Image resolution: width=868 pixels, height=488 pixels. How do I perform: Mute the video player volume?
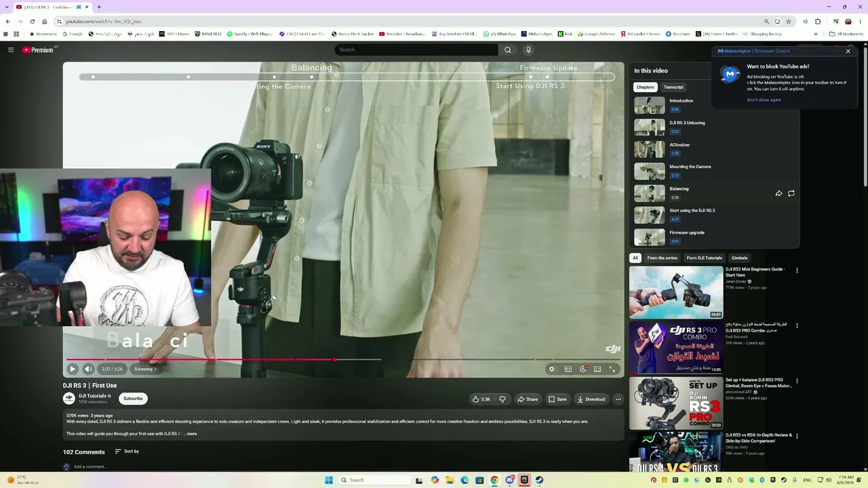tap(88, 369)
